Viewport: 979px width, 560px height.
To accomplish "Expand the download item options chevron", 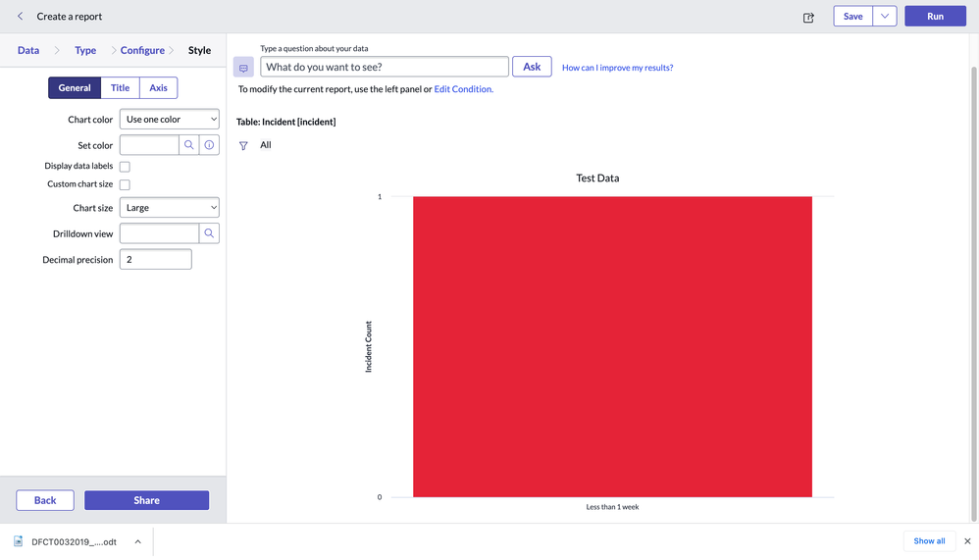I will click(138, 542).
